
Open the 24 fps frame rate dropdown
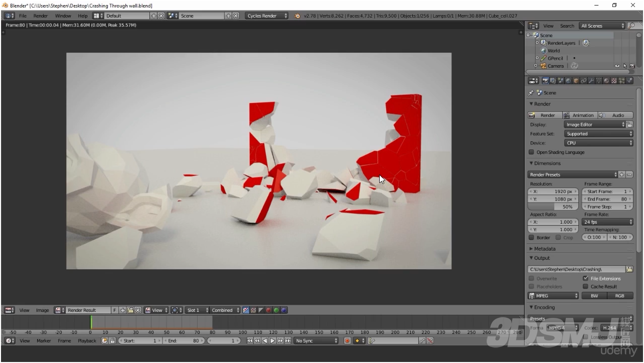click(607, 222)
